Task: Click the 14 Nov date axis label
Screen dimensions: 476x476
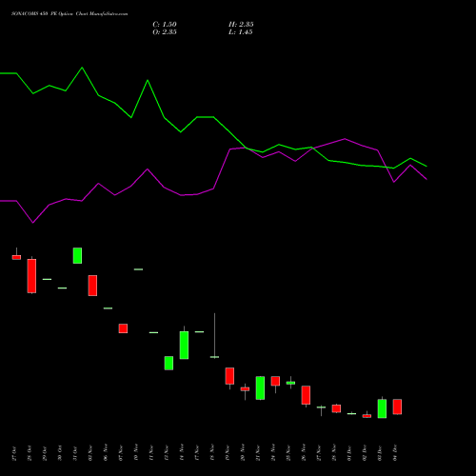Action: 182,453
